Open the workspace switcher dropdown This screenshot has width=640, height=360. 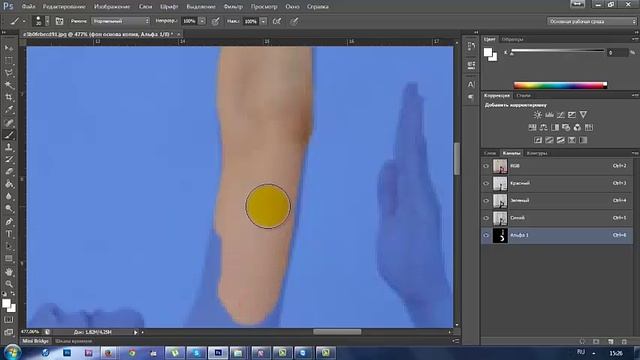point(591,21)
